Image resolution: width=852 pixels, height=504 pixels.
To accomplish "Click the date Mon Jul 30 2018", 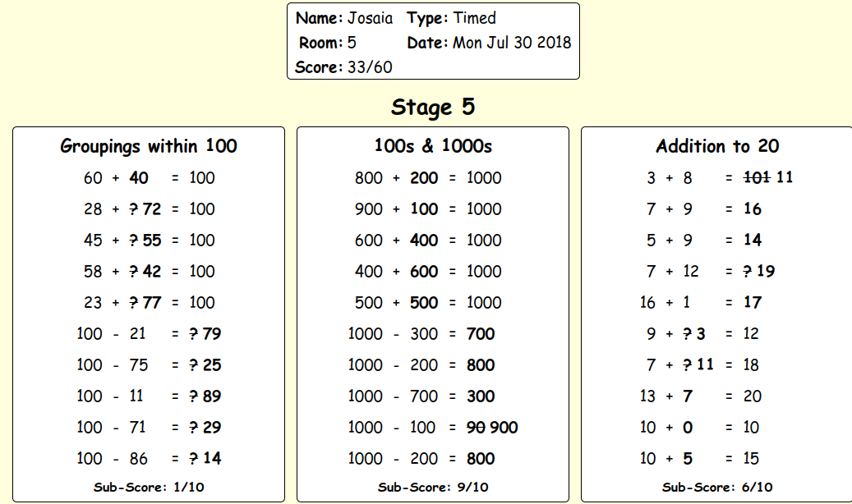I will 512,43.
